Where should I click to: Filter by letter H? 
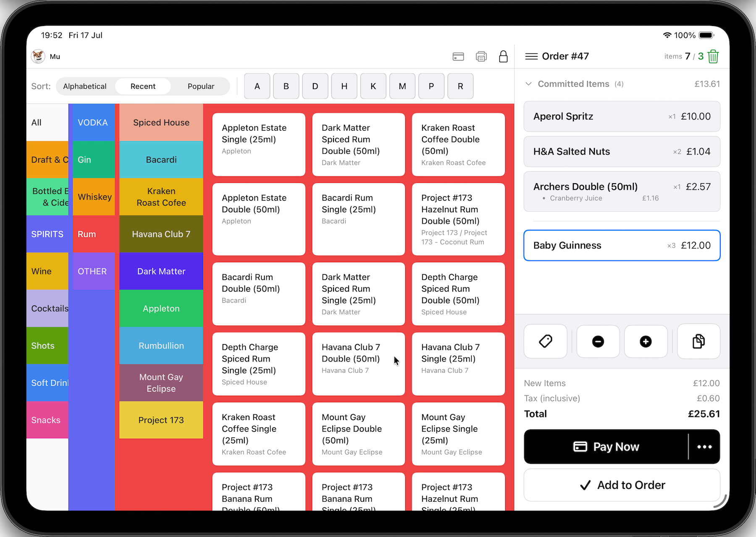click(344, 86)
